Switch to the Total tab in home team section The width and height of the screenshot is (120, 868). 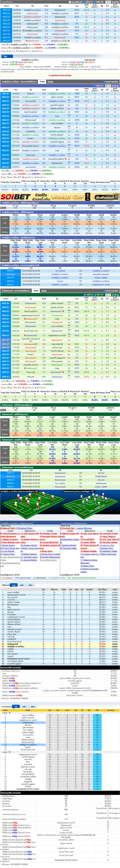[42, 81]
